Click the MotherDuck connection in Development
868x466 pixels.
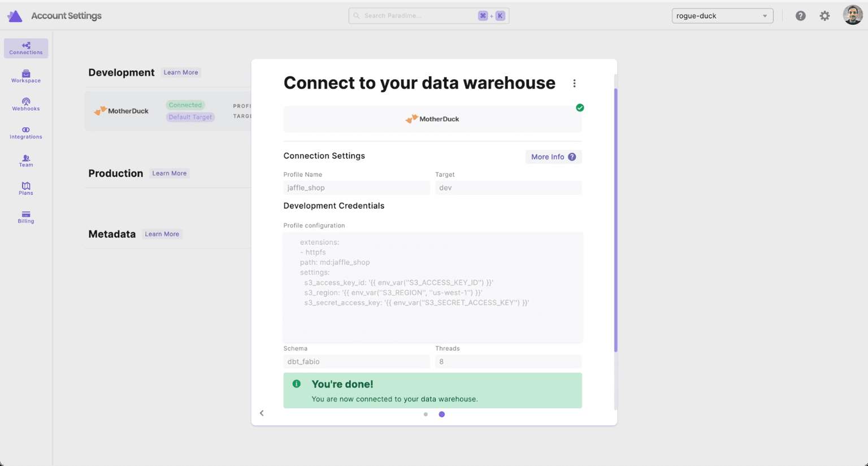pyautogui.click(x=168, y=111)
